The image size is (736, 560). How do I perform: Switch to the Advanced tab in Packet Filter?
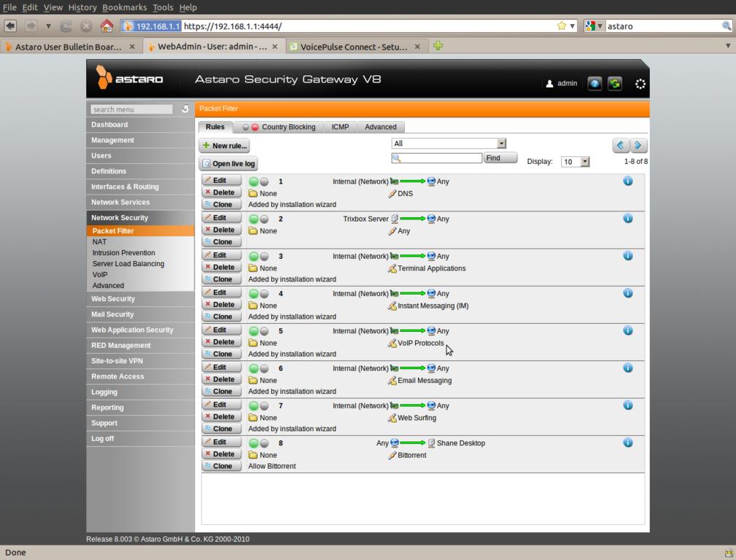click(x=381, y=127)
